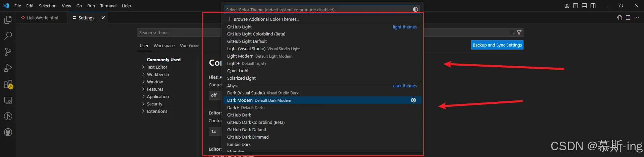
Task: Choose Dark+ Default Dark+ theme
Action: coord(323,107)
